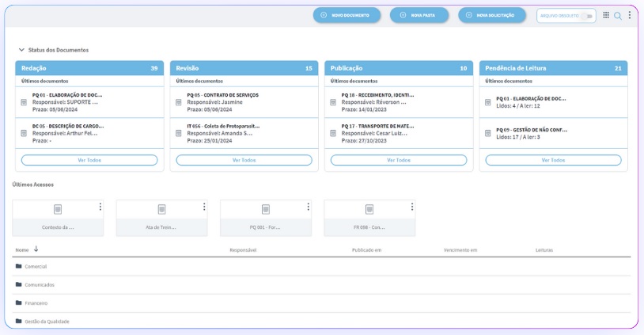Screen dimensions: 644x335
Task: Open the grid view icon in the top bar
Action: click(606, 15)
